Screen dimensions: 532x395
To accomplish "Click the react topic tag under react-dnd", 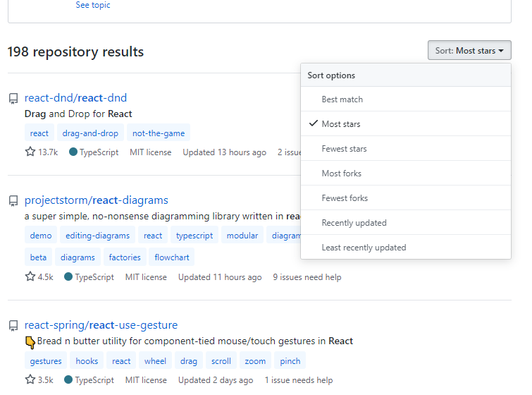I will click(x=39, y=133).
